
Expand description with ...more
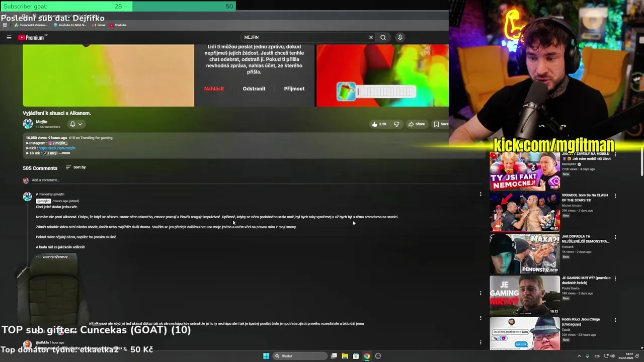pos(65,153)
